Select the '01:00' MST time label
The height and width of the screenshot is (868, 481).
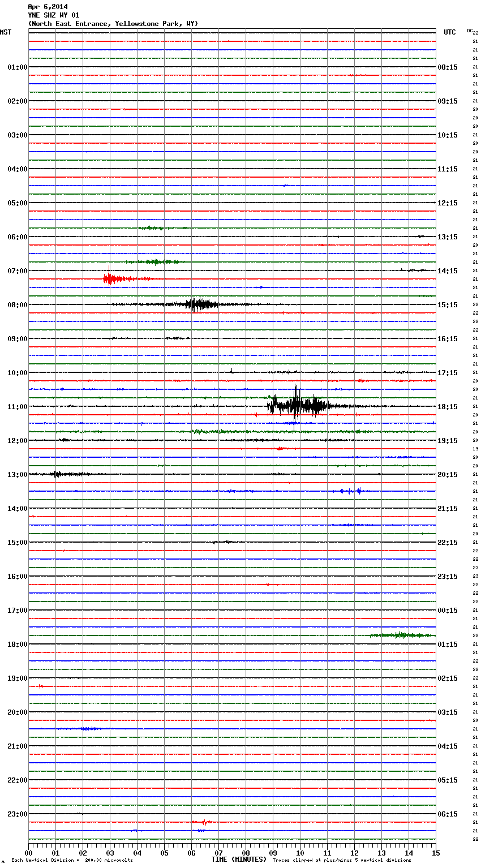pyautogui.click(x=18, y=67)
